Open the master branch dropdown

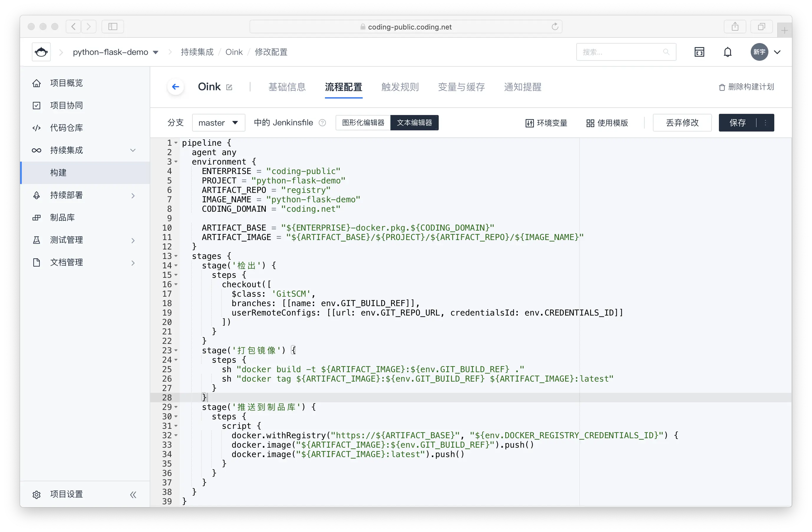(x=218, y=123)
